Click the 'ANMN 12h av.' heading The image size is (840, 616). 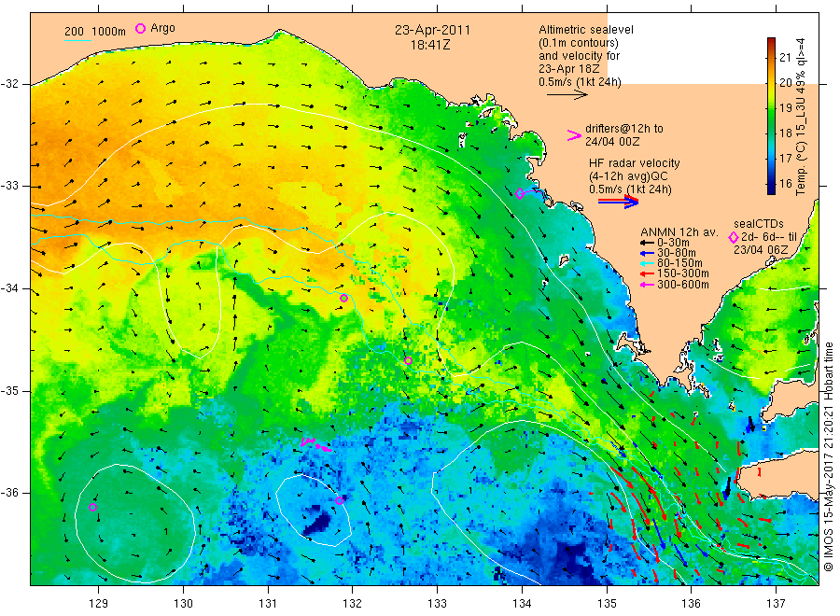[x=679, y=232]
